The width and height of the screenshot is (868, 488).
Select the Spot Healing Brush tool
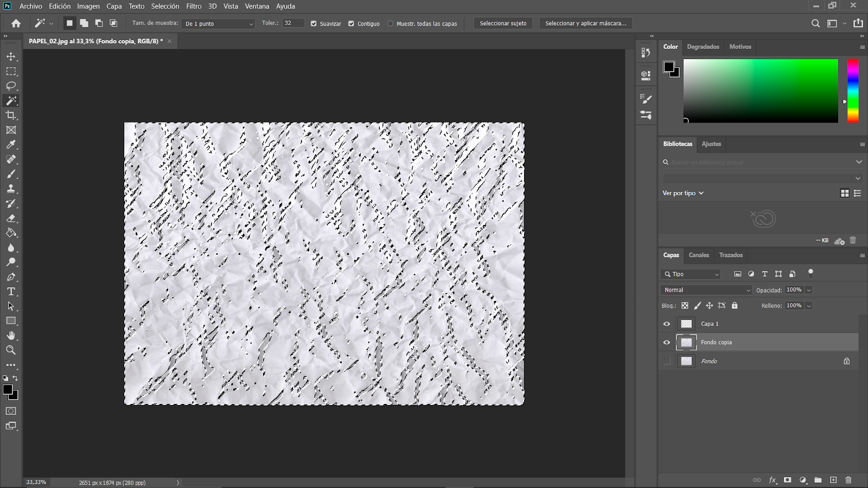coord(11,159)
